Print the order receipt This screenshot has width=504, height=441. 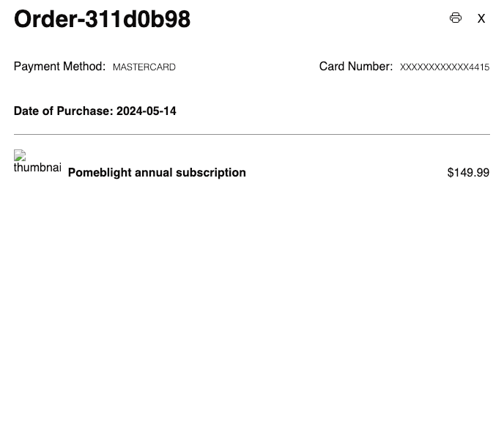456,18
